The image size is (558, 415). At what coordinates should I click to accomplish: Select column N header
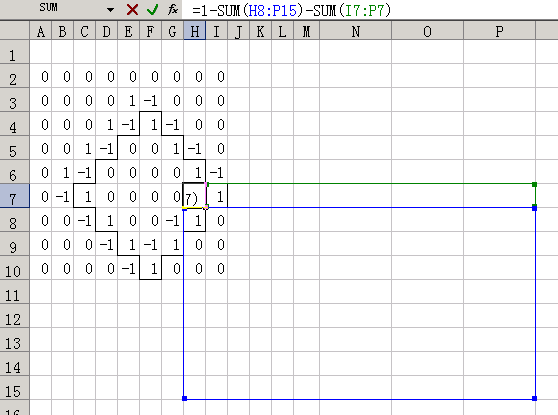pos(356,31)
